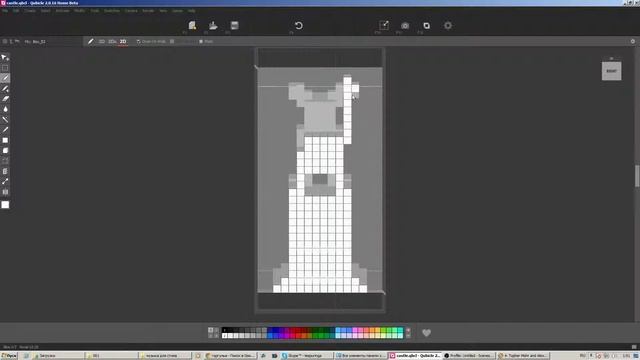Click the pencil mode icon in the options bar
The height and width of the screenshot is (360, 640).
tap(91, 41)
